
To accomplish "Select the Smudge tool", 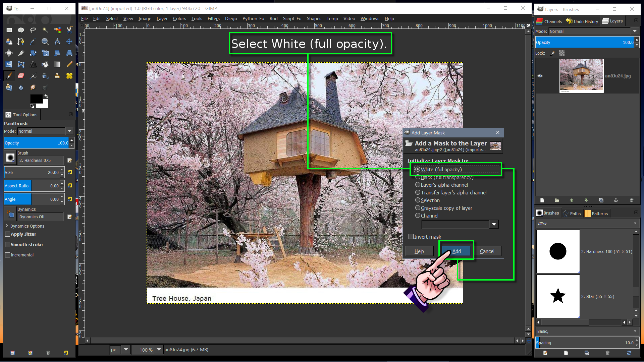I will (33, 87).
